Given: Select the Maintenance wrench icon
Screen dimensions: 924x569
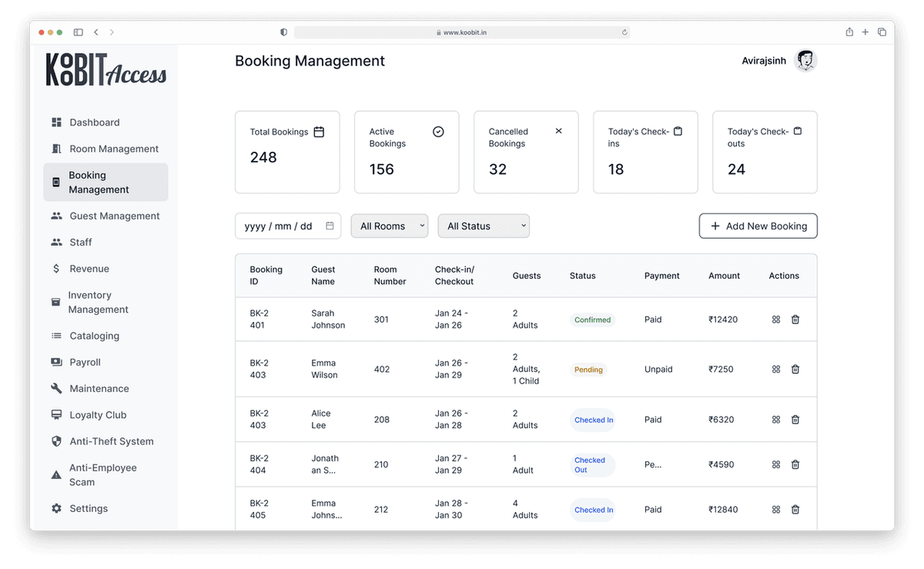Looking at the screenshot, I should pos(56,388).
